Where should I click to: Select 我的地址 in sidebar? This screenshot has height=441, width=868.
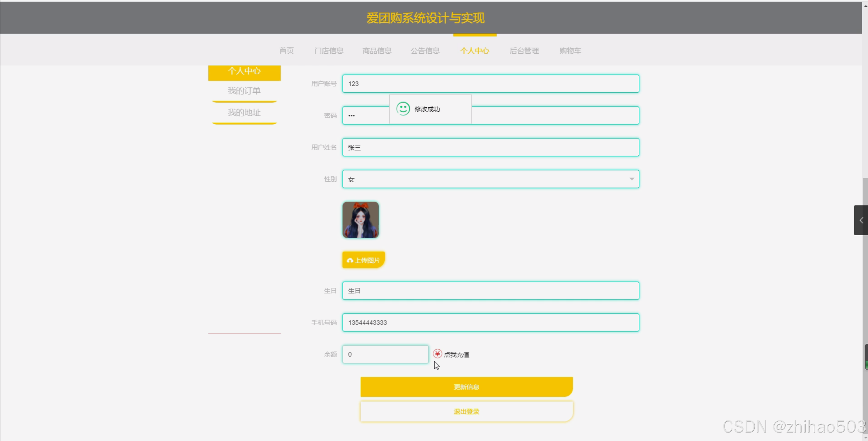[x=244, y=112]
